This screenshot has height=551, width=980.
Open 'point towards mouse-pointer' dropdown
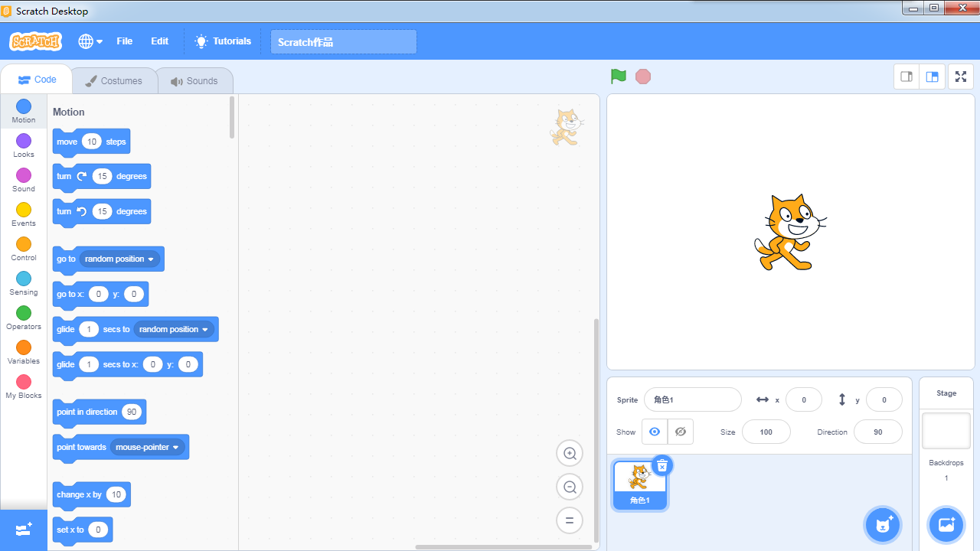click(148, 447)
